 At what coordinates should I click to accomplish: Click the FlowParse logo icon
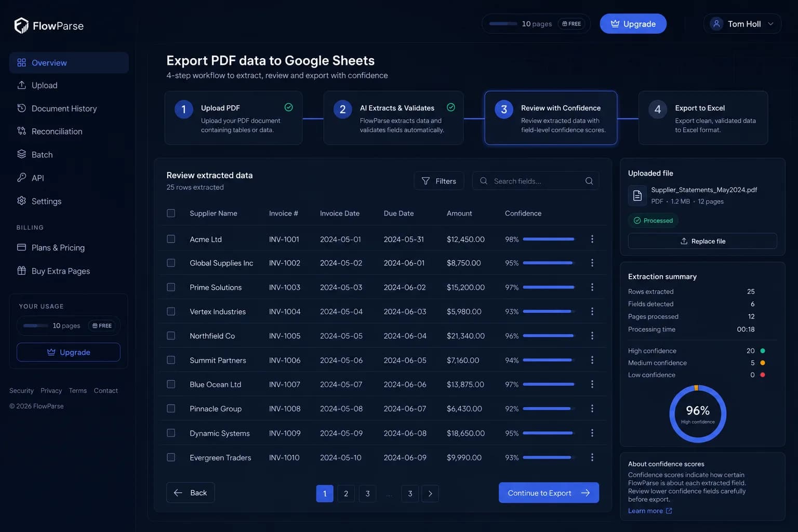(21, 25)
